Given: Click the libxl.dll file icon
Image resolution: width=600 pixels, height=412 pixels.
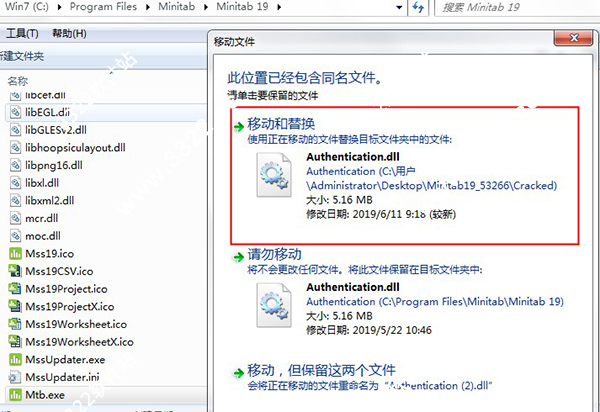Looking at the screenshot, I should [15, 182].
